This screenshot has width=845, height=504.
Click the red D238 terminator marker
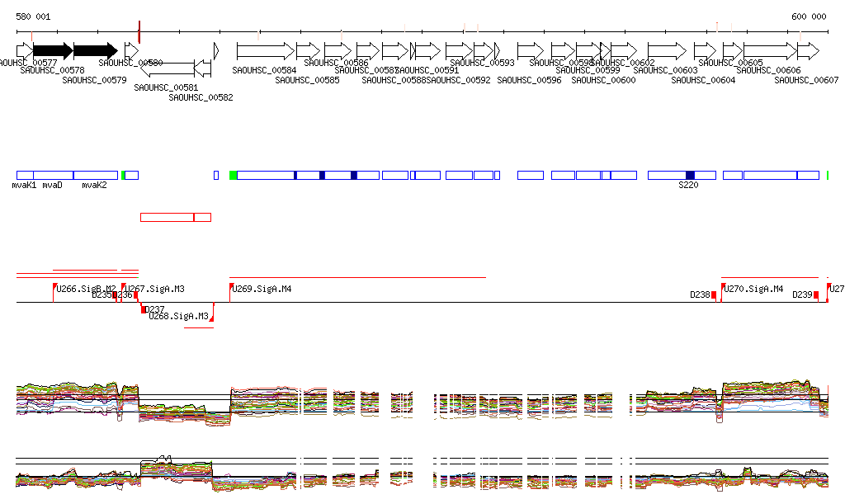[714, 294]
